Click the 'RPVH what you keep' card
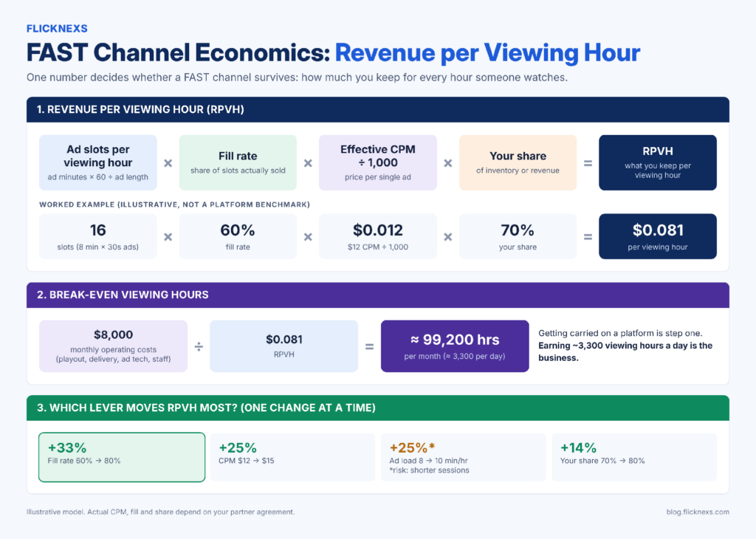Screen dimensions: 756x539 click(x=658, y=162)
